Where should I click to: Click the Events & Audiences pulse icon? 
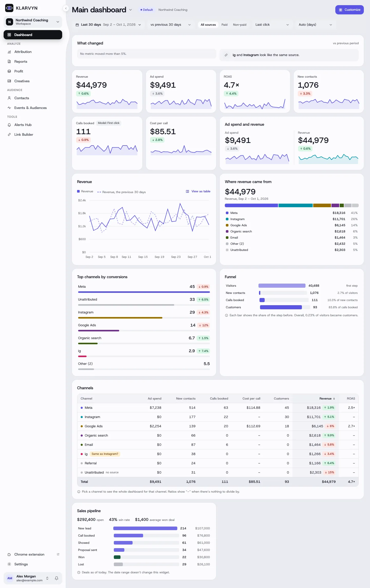[x=9, y=108]
